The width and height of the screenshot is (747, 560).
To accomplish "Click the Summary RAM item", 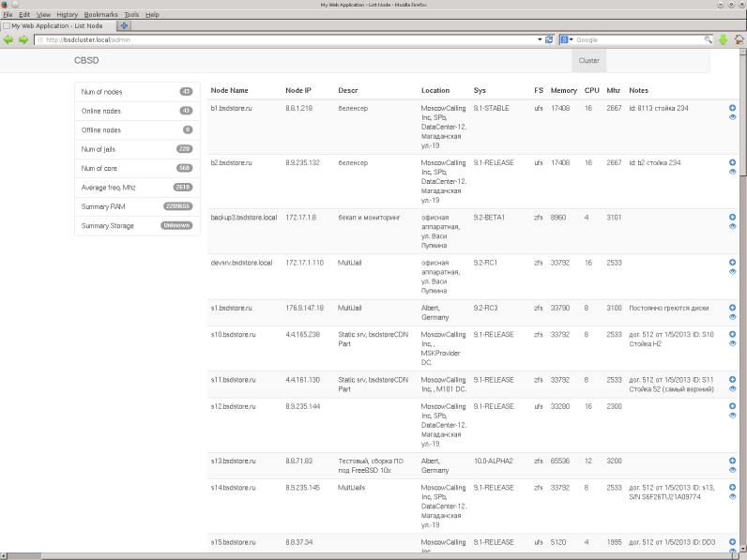I will pyautogui.click(x=137, y=206).
